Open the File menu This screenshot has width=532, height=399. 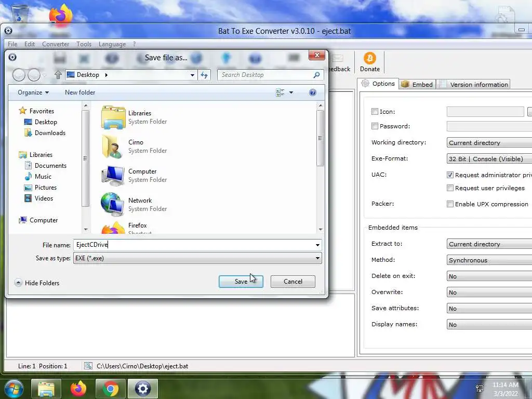click(x=12, y=44)
